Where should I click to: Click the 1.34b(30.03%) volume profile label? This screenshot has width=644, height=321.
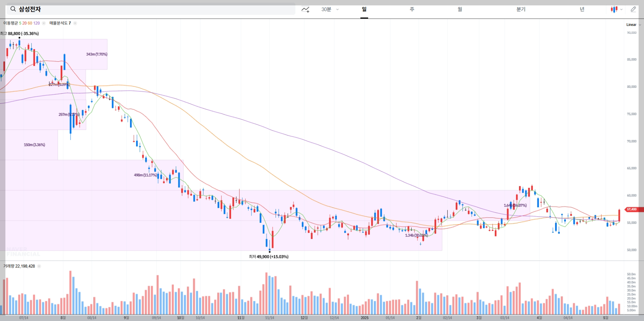[x=416, y=235]
